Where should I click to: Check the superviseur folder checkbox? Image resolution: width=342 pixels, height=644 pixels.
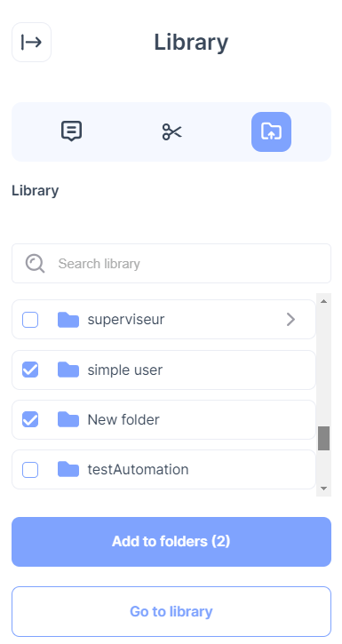click(x=30, y=320)
